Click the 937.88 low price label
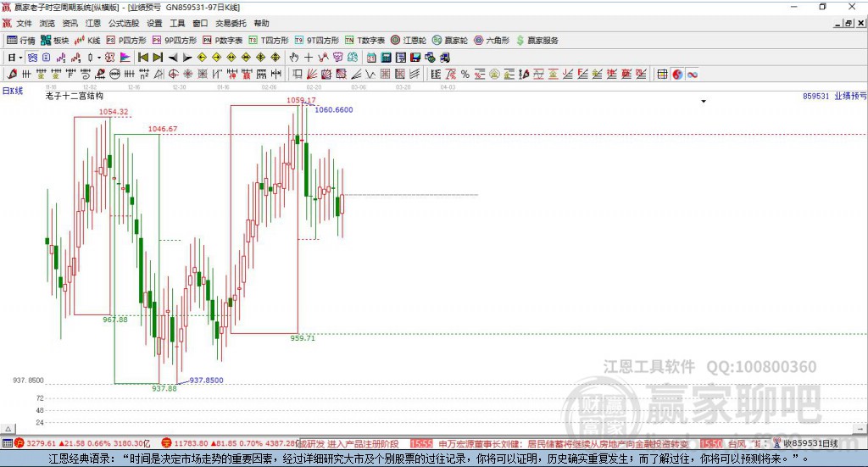 click(164, 388)
